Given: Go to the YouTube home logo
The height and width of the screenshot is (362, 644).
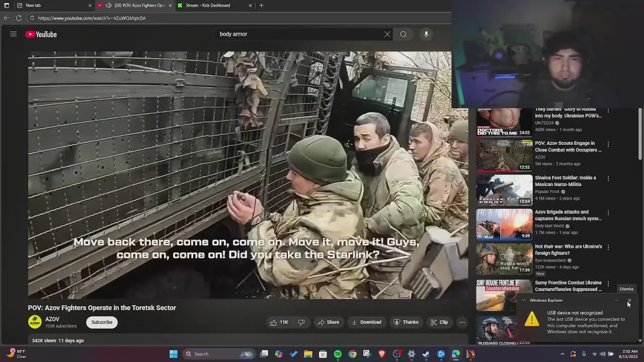Looking at the screenshot, I should click(41, 34).
